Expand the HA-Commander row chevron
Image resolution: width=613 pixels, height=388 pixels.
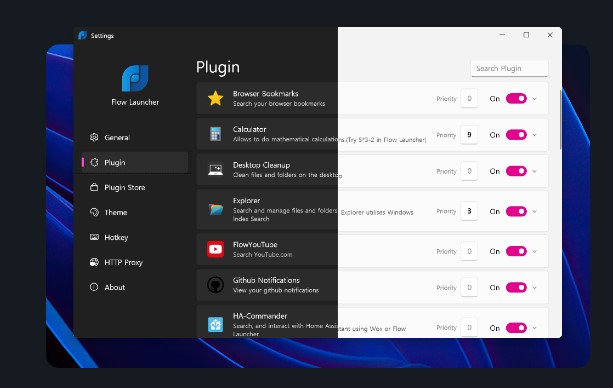(534, 328)
